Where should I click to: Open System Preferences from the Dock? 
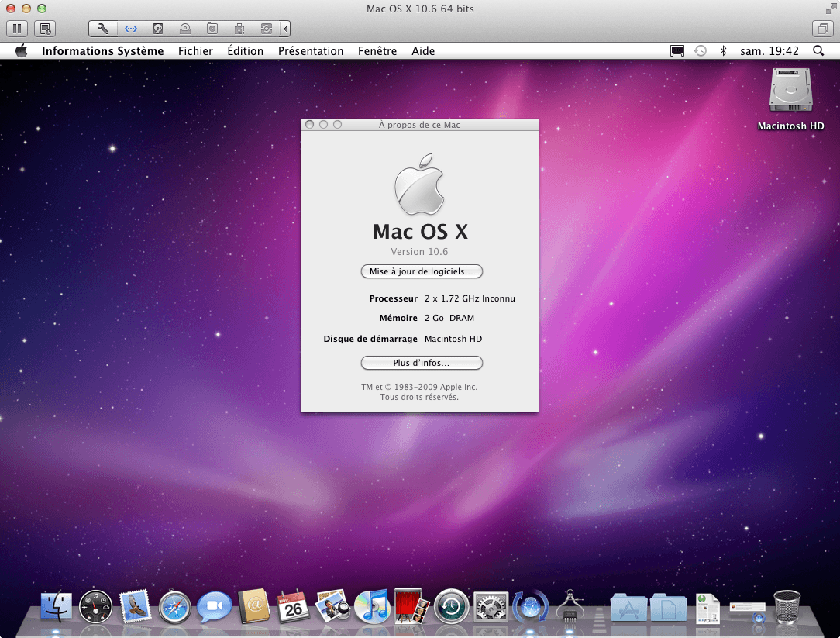pyautogui.click(x=491, y=607)
